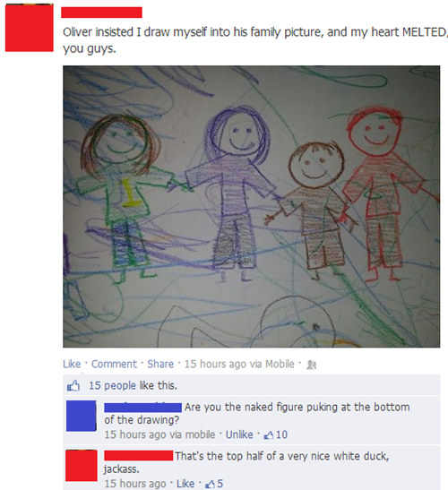This screenshot has width=448, height=490.
Task: Like the 'very nice white duck' comment
Action: tap(185, 484)
